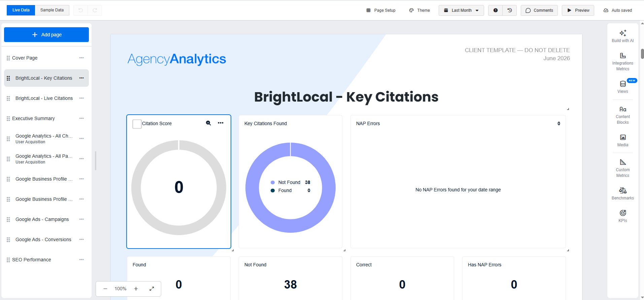Expand canvas to fullscreen icon
Image resolution: width=644 pixels, height=300 pixels.
[x=152, y=289]
